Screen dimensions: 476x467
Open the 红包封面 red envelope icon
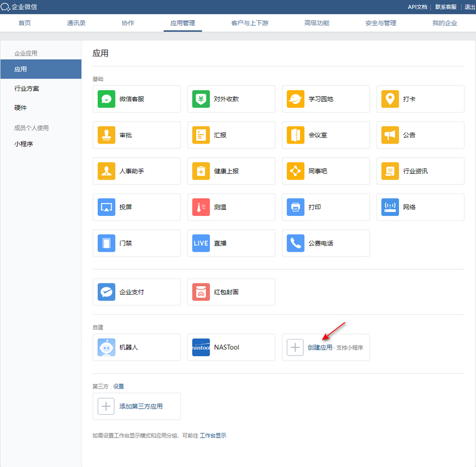[x=201, y=292]
